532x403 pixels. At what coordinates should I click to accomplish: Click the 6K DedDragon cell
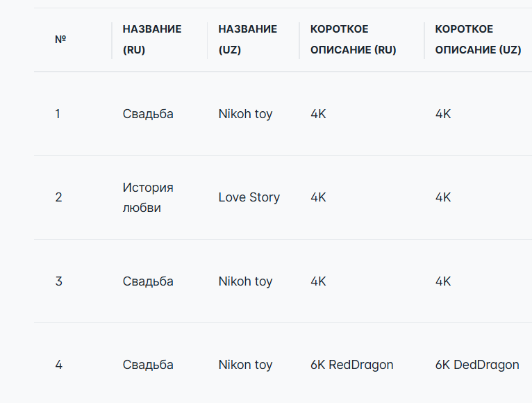pyautogui.click(x=477, y=365)
